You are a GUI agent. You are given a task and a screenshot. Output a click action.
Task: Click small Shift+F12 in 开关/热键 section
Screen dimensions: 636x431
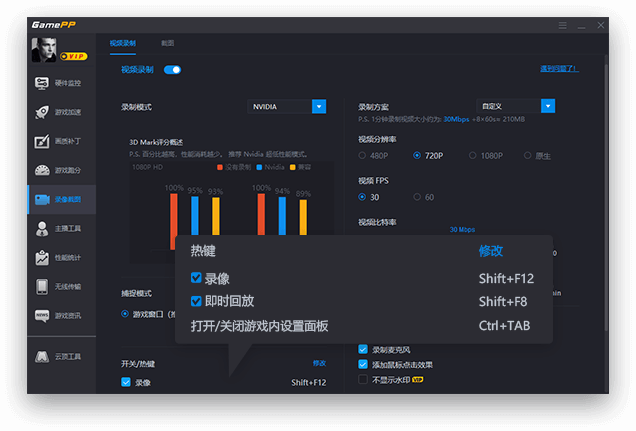click(309, 382)
